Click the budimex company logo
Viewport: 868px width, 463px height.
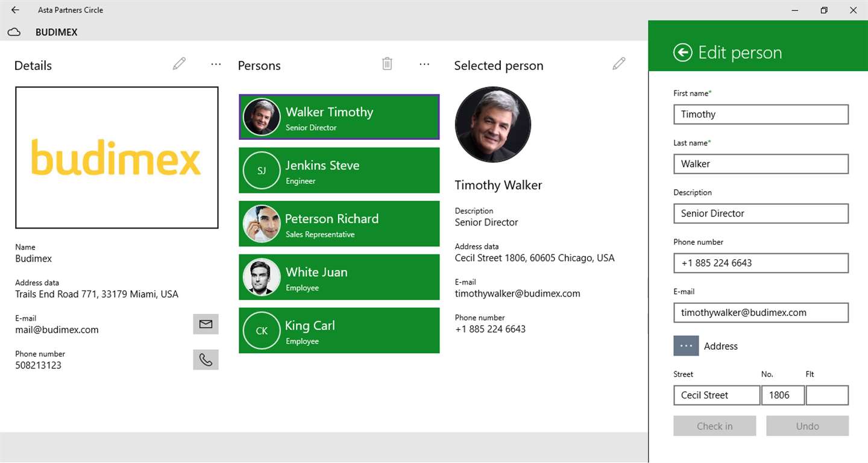tap(116, 157)
